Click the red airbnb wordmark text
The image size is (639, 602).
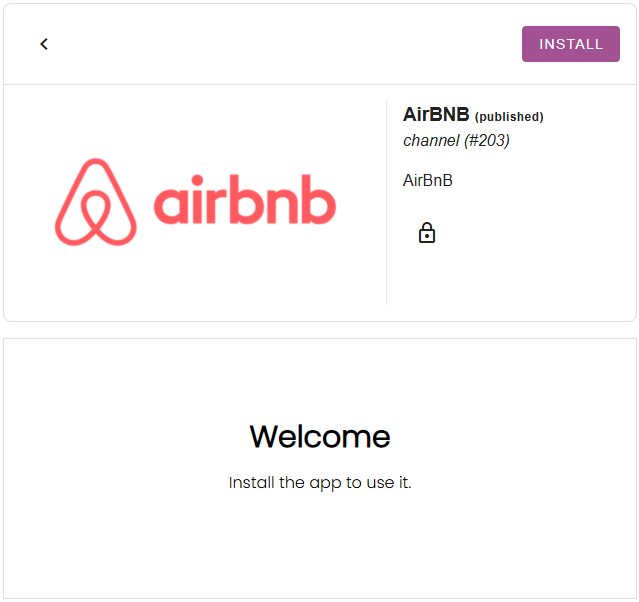(245, 203)
